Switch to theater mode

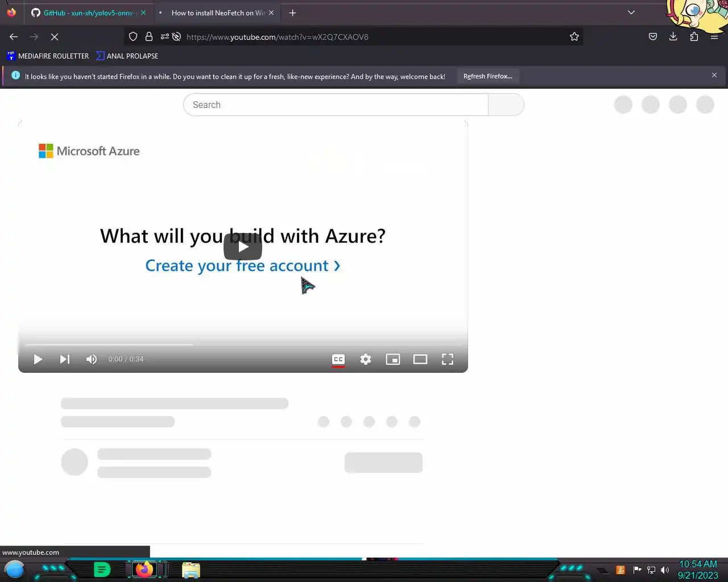pos(420,359)
